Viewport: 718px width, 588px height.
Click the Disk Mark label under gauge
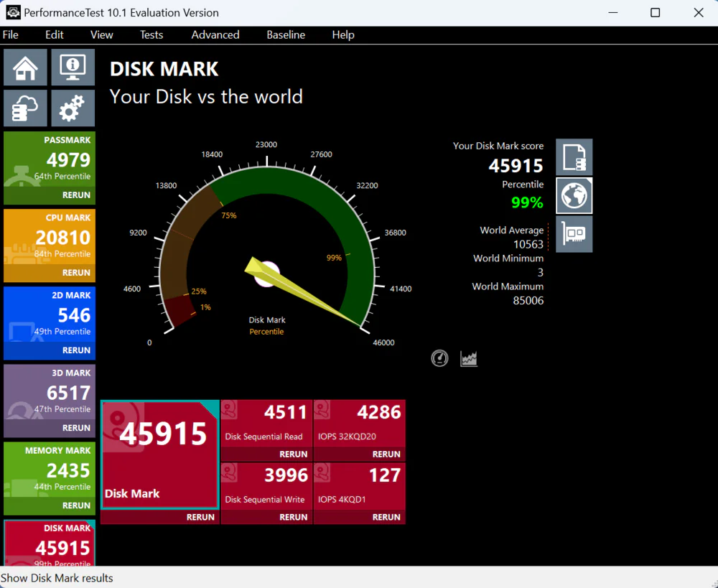pyautogui.click(x=267, y=319)
